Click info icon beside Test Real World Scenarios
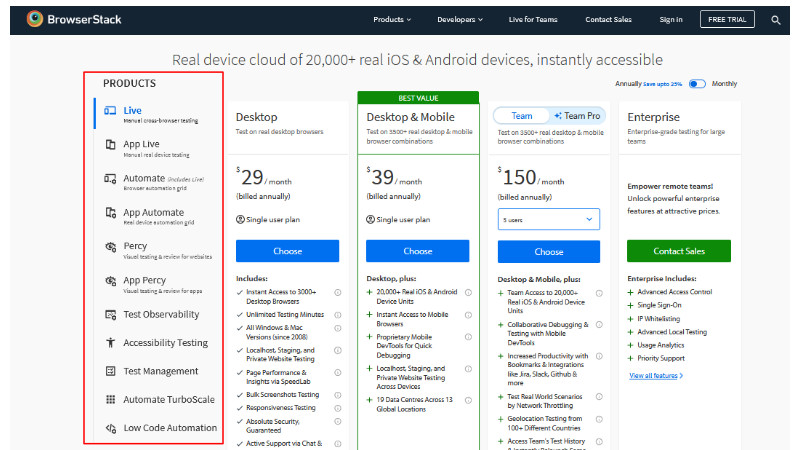 tap(599, 396)
